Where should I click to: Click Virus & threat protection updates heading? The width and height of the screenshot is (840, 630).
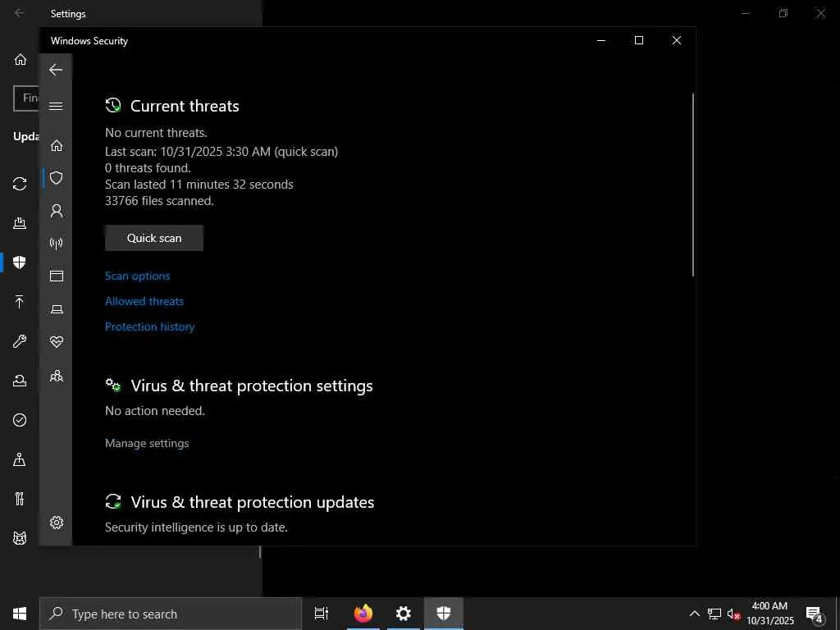pyautogui.click(x=253, y=502)
